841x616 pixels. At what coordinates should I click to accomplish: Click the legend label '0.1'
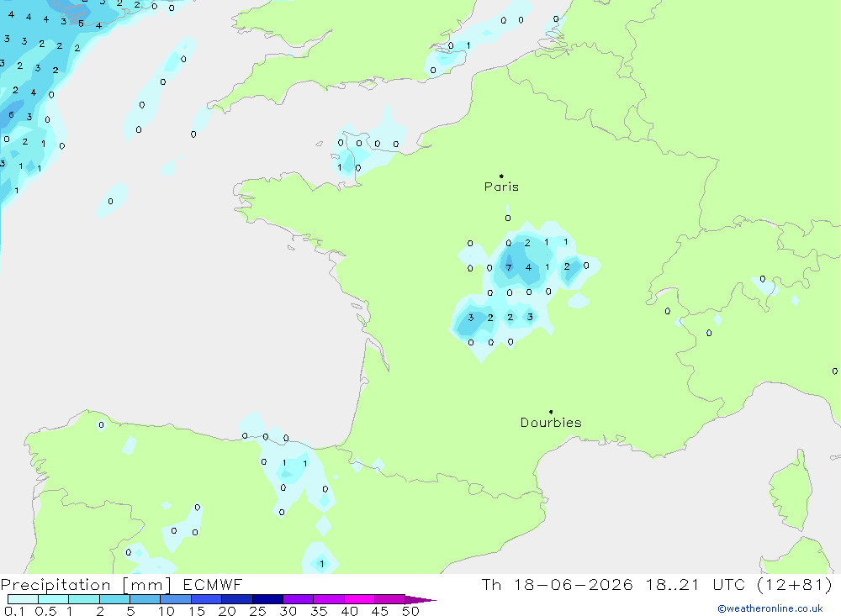point(14,611)
